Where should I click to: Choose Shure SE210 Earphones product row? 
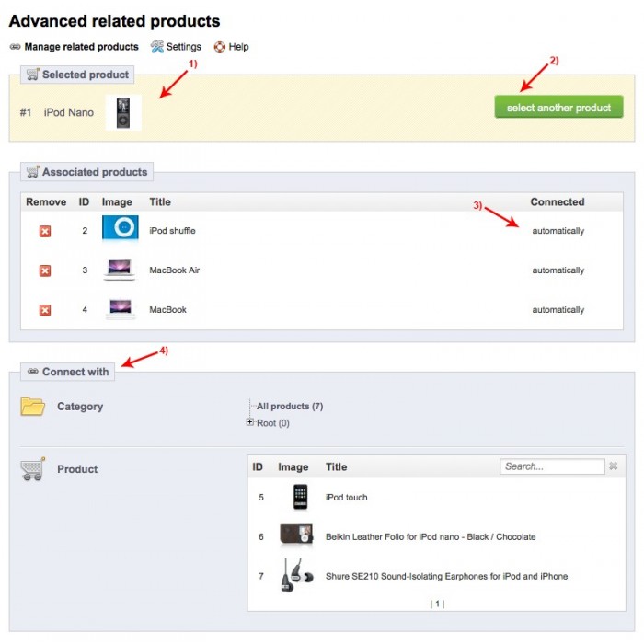tap(437, 576)
